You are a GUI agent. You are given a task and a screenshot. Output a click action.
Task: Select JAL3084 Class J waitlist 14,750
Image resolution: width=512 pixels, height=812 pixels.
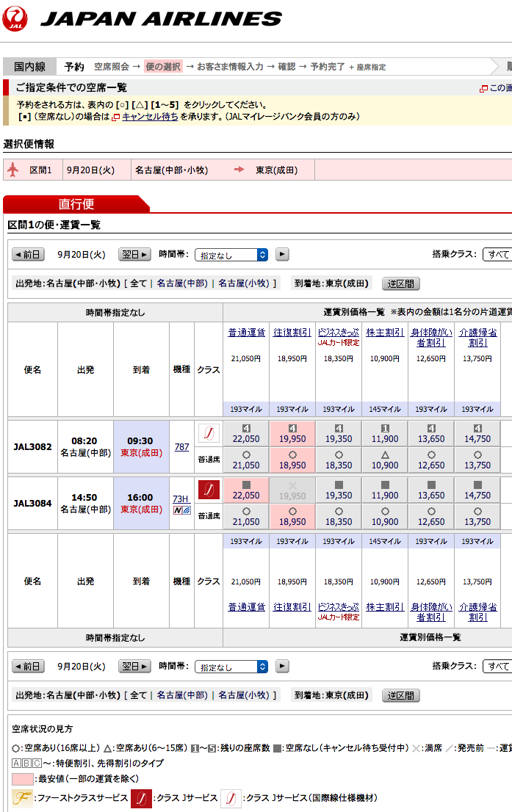click(x=477, y=490)
